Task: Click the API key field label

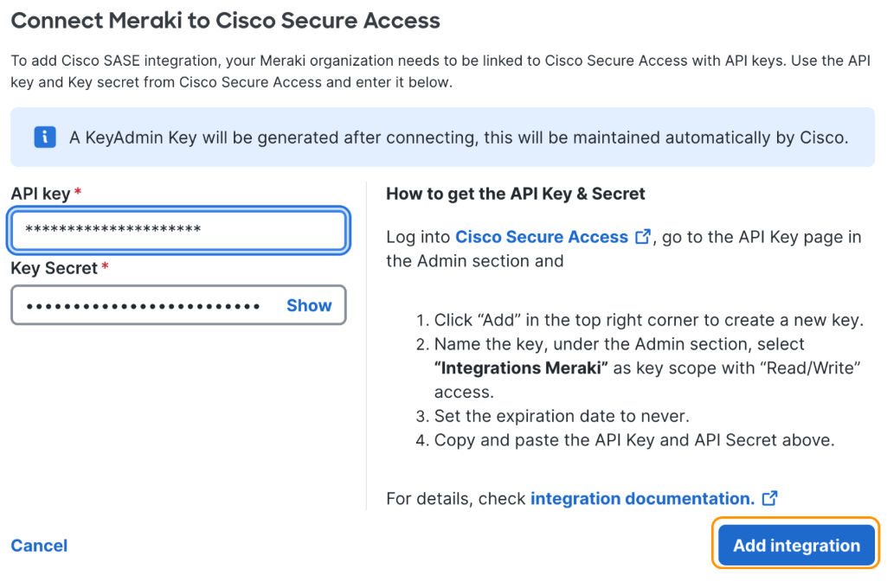Action: pyautogui.click(x=40, y=194)
